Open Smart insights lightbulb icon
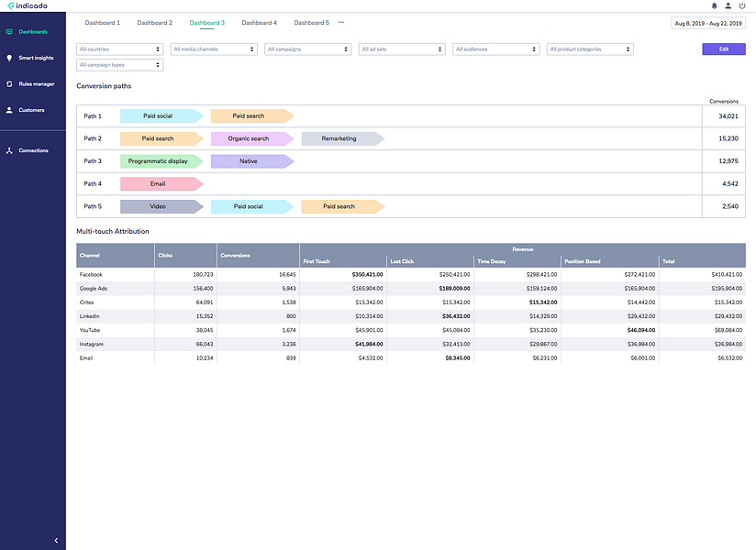 click(x=9, y=58)
